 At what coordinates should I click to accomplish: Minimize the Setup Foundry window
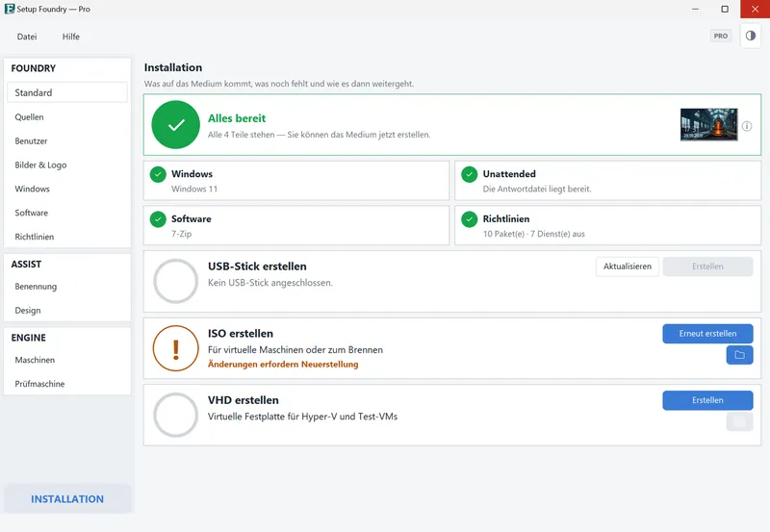click(x=695, y=9)
